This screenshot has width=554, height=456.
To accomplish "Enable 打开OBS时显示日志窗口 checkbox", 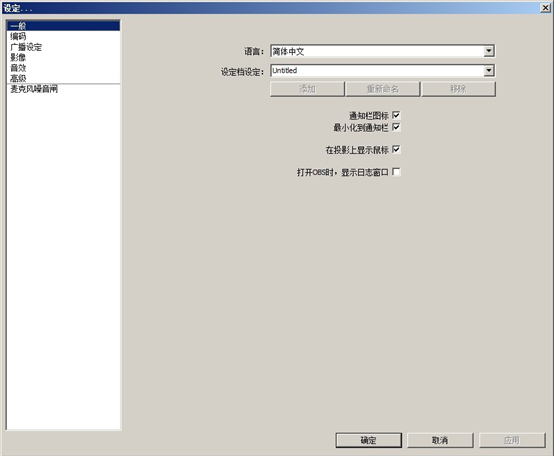I will (396, 172).
